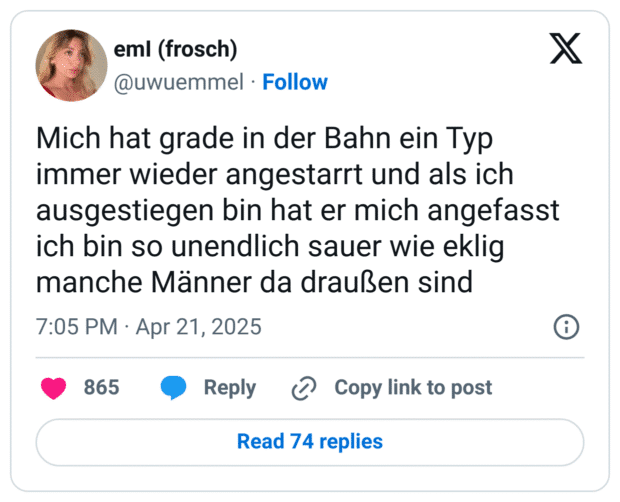
Task: Open the info circle icon
Action: pos(566,327)
